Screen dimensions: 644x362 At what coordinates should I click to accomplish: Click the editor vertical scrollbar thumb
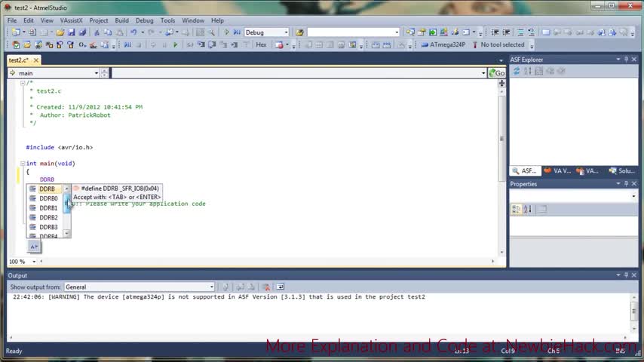[x=501, y=139]
